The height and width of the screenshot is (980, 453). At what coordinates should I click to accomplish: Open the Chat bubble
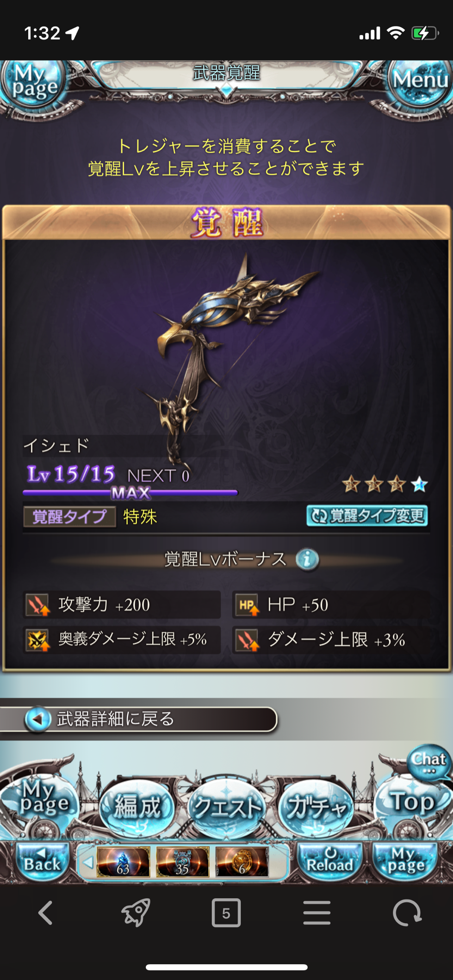428,762
